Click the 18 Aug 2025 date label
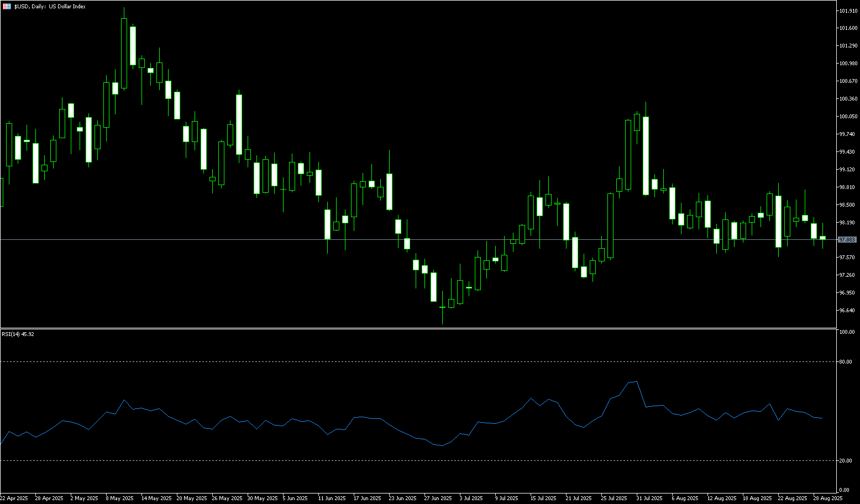860x504 pixels. 757,498
